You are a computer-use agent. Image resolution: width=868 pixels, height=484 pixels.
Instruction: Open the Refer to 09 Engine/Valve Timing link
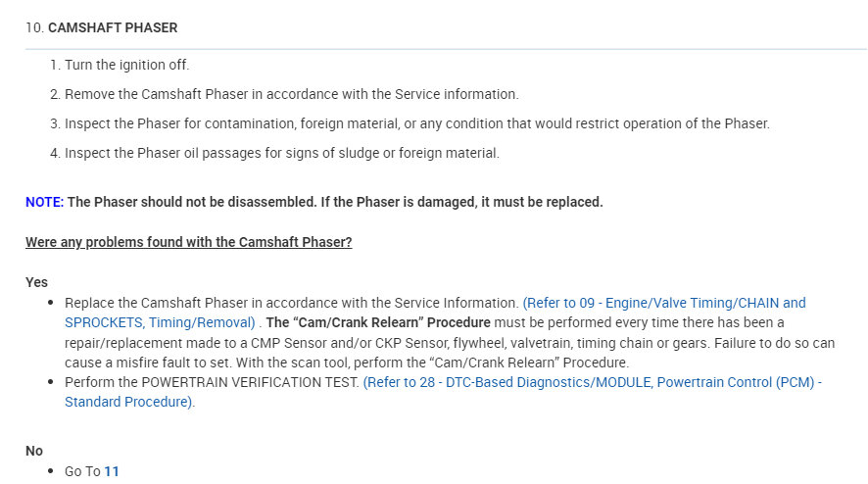[x=663, y=303]
